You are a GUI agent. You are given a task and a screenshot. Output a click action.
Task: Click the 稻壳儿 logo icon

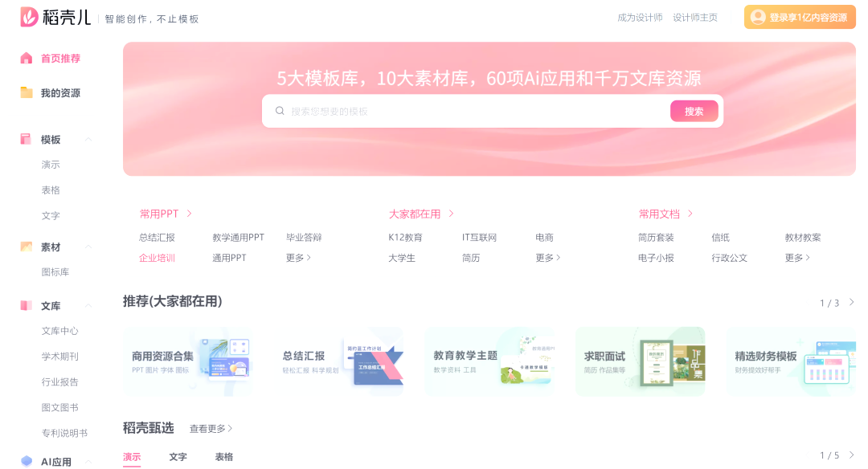point(30,17)
